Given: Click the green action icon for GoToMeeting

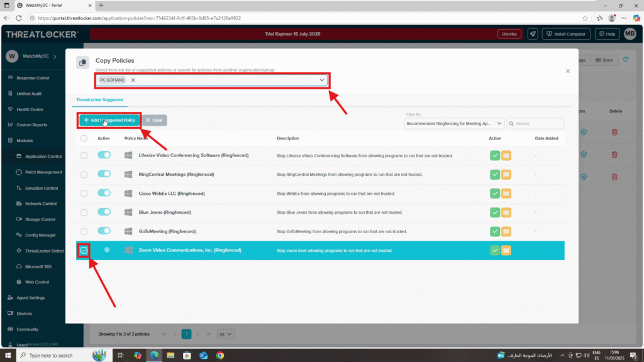Looking at the screenshot, I should click(495, 231).
